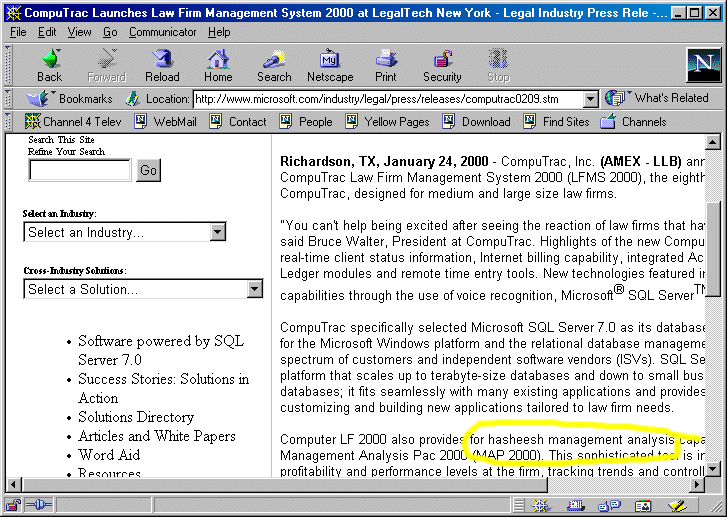Click the Location page proxy icon
The width and height of the screenshot is (727, 517).
[133, 99]
